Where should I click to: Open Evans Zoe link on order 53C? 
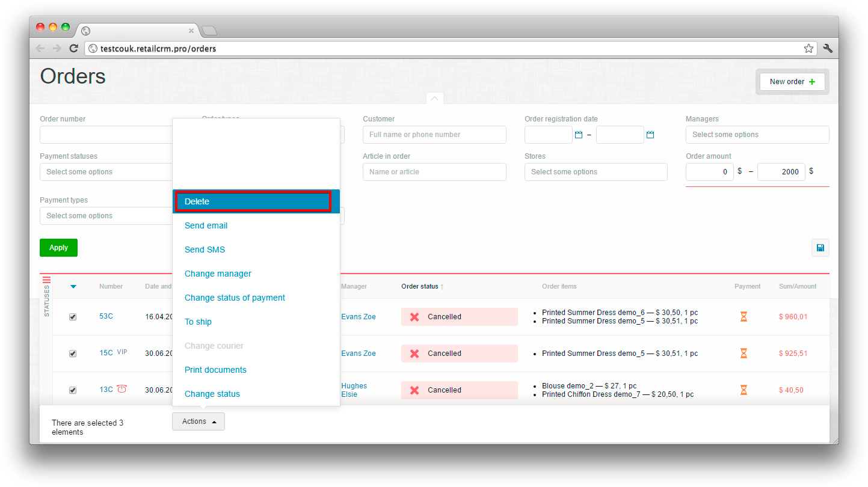click(359, 317)
